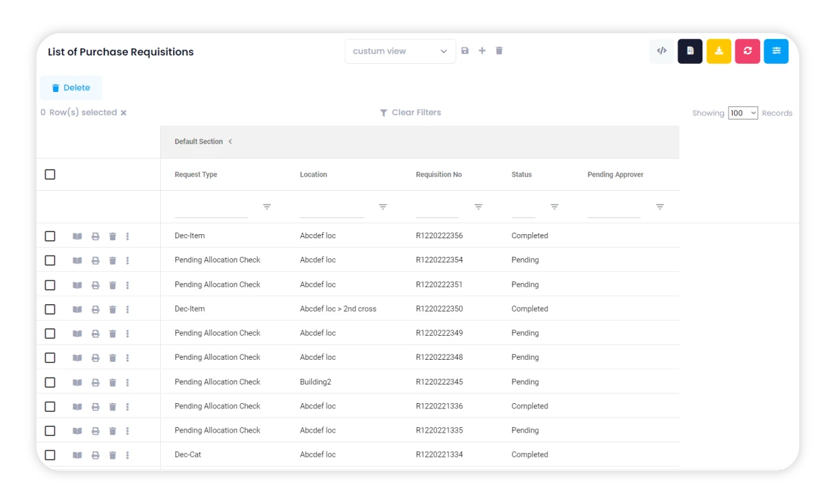This screenshot has height=504, width=835.
Task: Open the custum view dropdown
Action: tap(401, 51)
